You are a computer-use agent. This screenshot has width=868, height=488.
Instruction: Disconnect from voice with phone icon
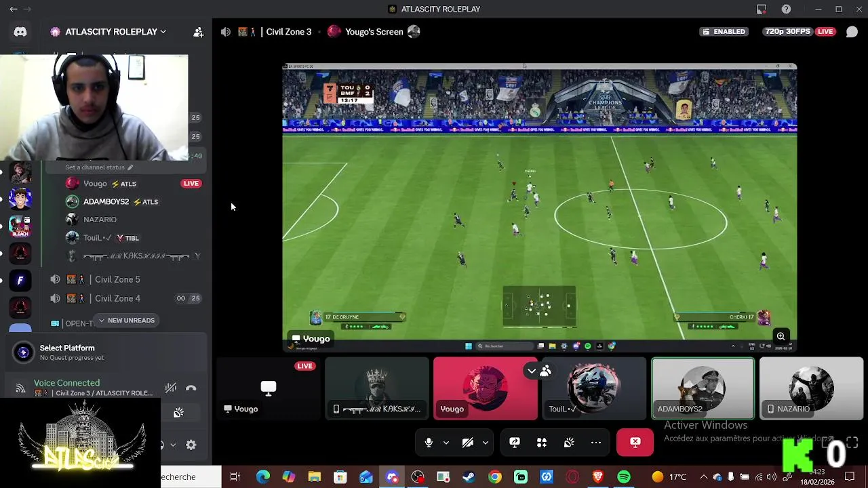tap(191, 388)
